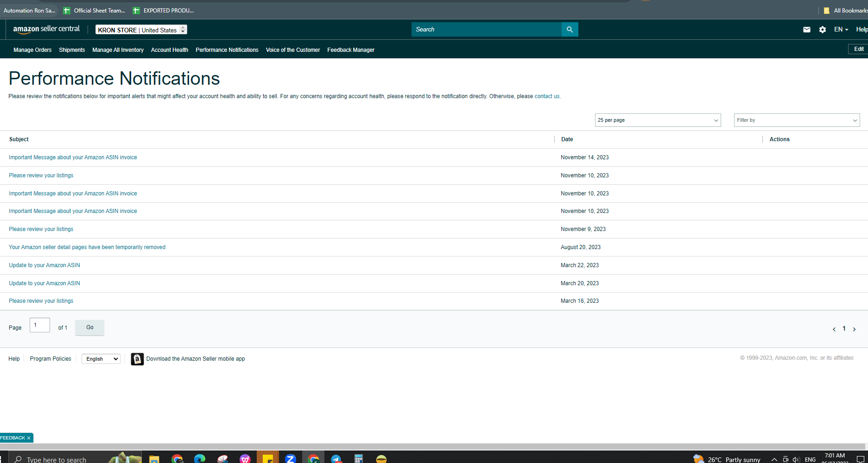
Task: Go to previous page with left chevron
Action: tap(834, 329)
